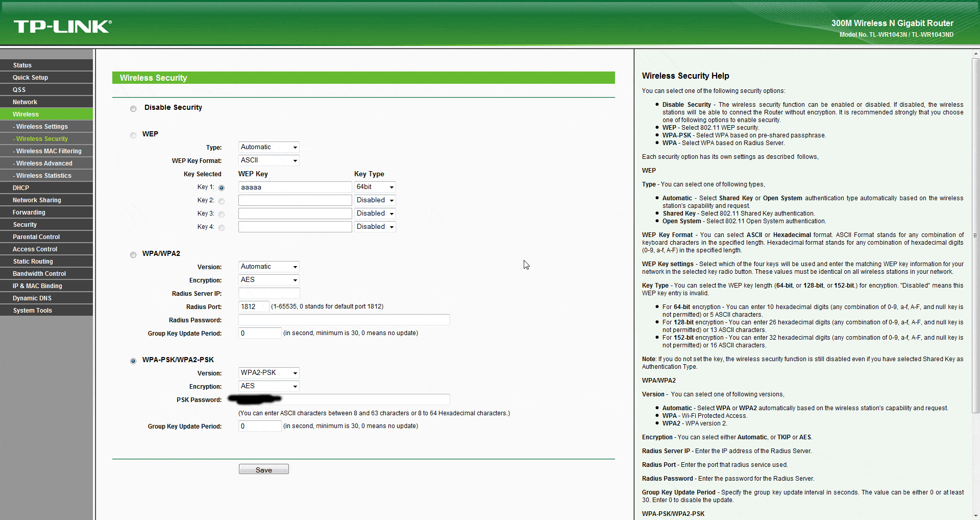Select the WEP security radio button
This screenshot has width=980, height=520.
133,135
